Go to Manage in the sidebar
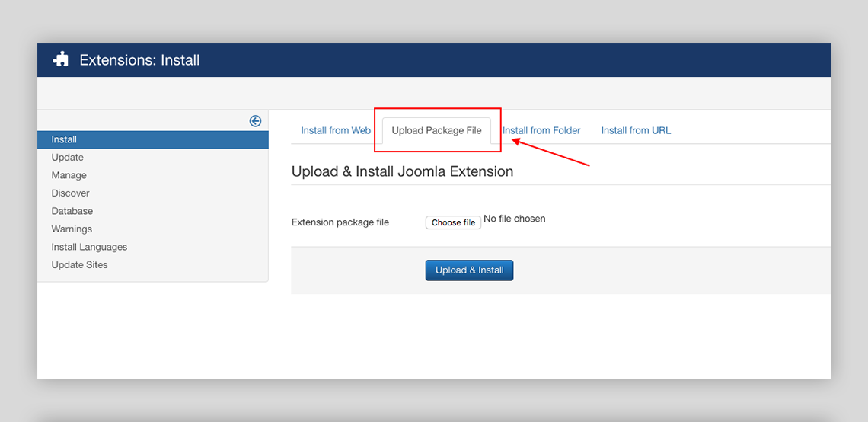The width and height of the screenshot is (868, 422). (69, 175)
